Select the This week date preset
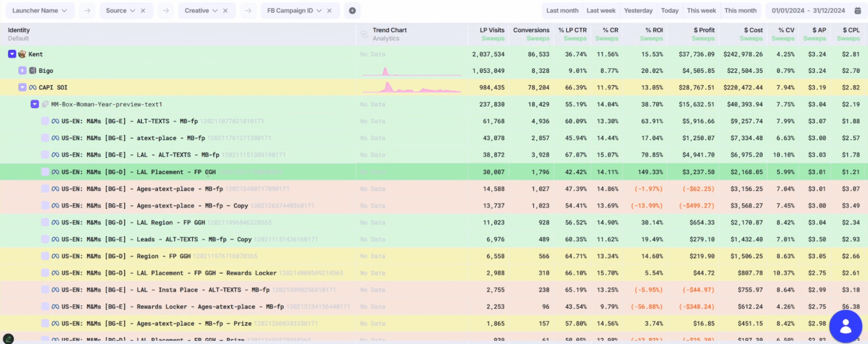 coord(701,10)
